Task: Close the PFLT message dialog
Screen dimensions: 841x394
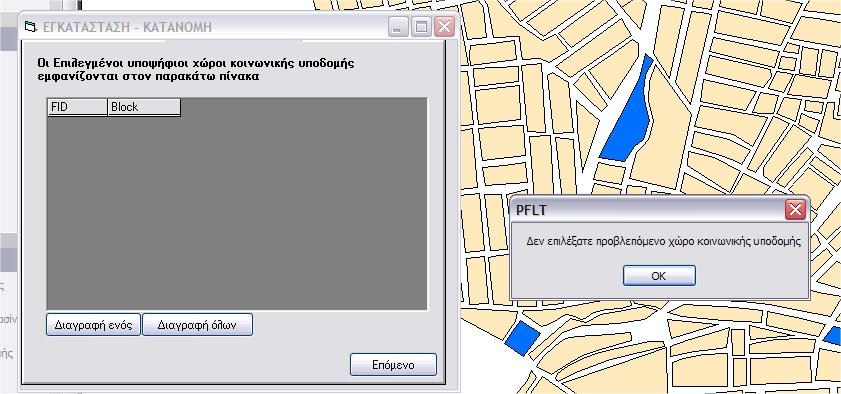Action: click(x=795, y=210)
